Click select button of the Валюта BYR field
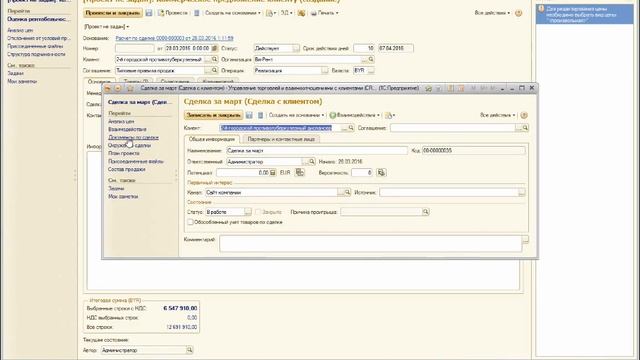 tap(371, 70)
